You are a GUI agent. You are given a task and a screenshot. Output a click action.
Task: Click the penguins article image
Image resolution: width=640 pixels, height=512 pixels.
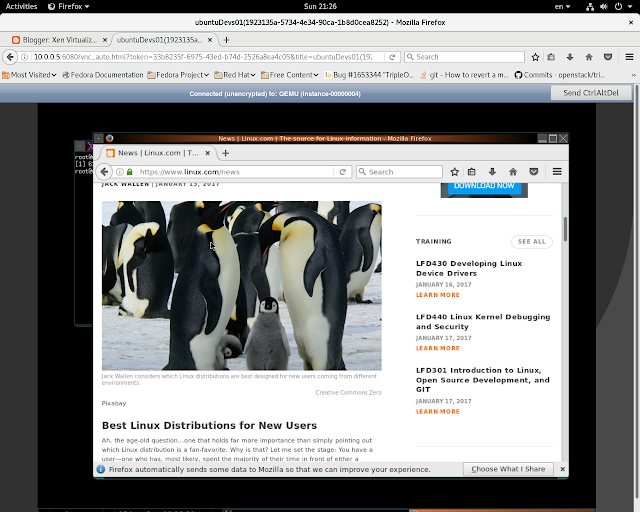(242, 285)
